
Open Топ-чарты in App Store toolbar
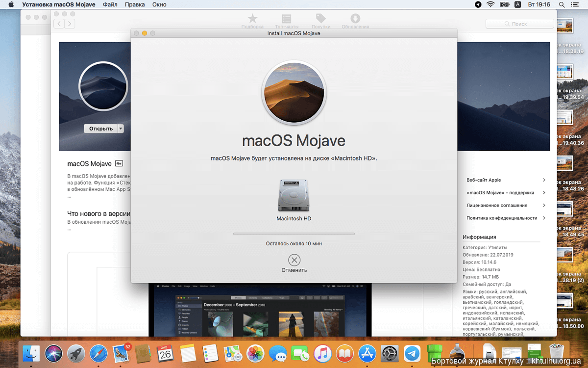coord(287,21)
